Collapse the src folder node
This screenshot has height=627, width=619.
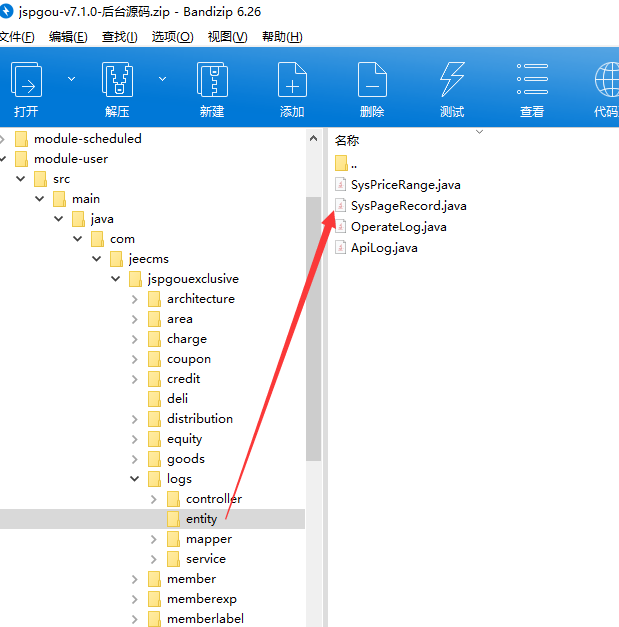20,179
